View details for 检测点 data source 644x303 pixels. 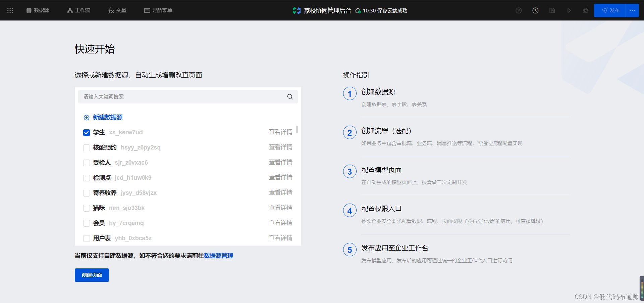tap(280, 177)
